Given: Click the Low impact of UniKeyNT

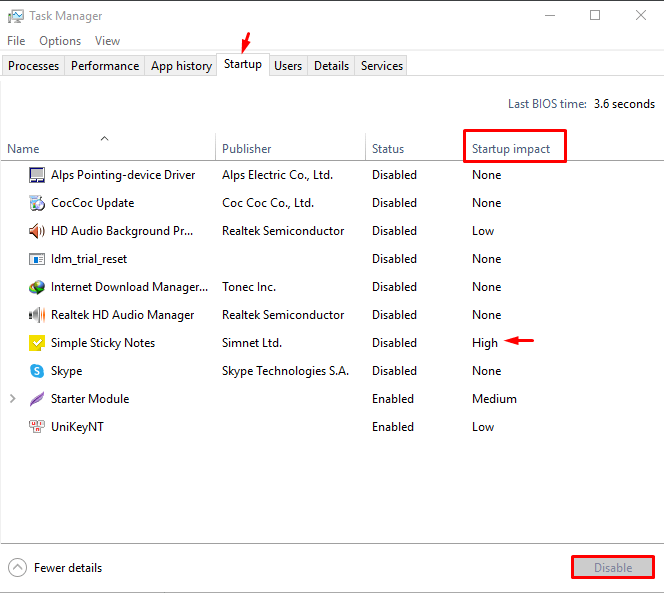Looking at the screenshot, I should pyautogui.click(x=483, y=427).
